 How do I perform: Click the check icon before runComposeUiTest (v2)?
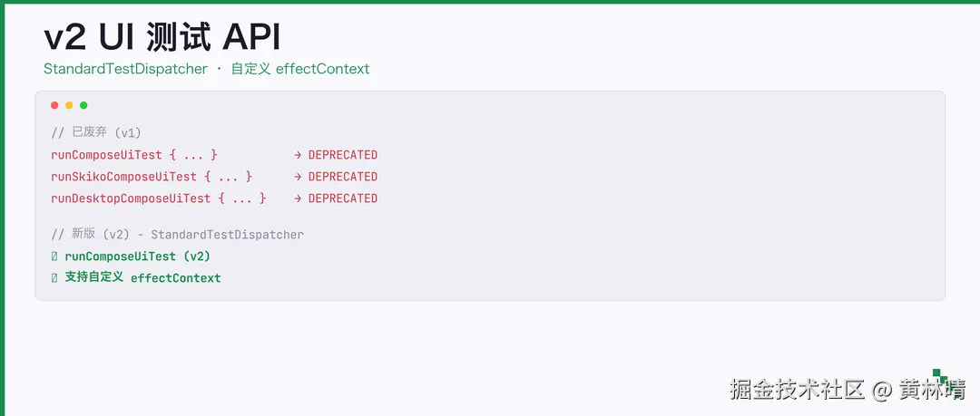pos(54,256)
